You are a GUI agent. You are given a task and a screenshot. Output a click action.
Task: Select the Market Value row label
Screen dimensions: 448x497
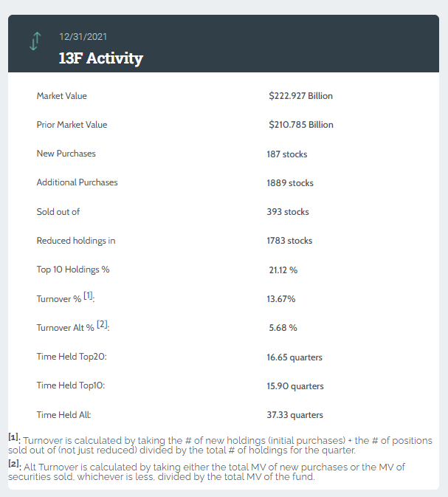[x=62, y=96]
